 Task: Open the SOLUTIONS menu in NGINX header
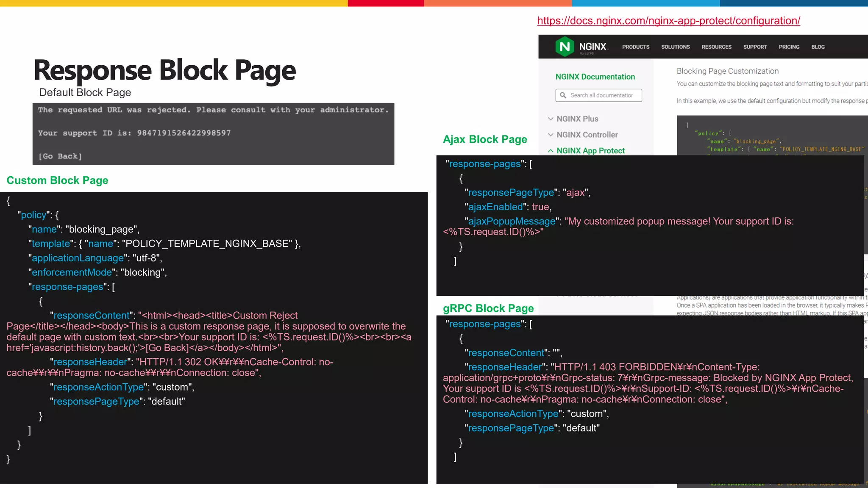676,47
